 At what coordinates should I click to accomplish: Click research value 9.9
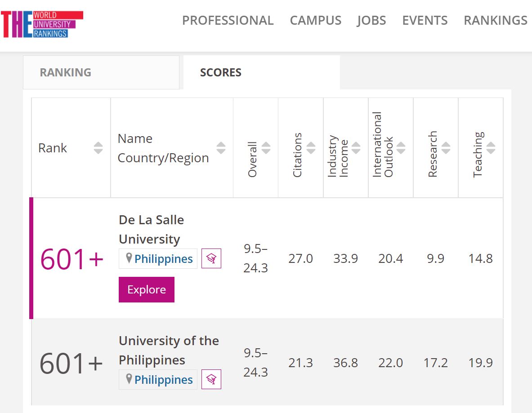tap(436, 259)
